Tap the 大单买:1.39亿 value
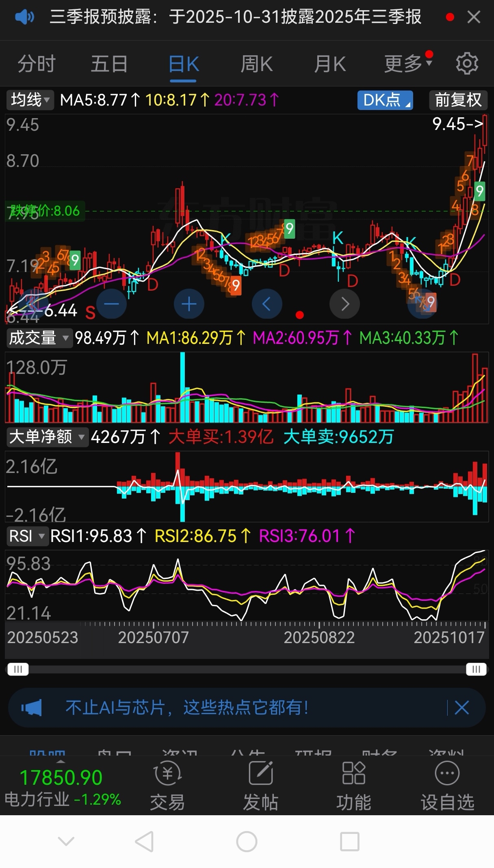Viewport: 494px width, 868px height. click(221, 437)
